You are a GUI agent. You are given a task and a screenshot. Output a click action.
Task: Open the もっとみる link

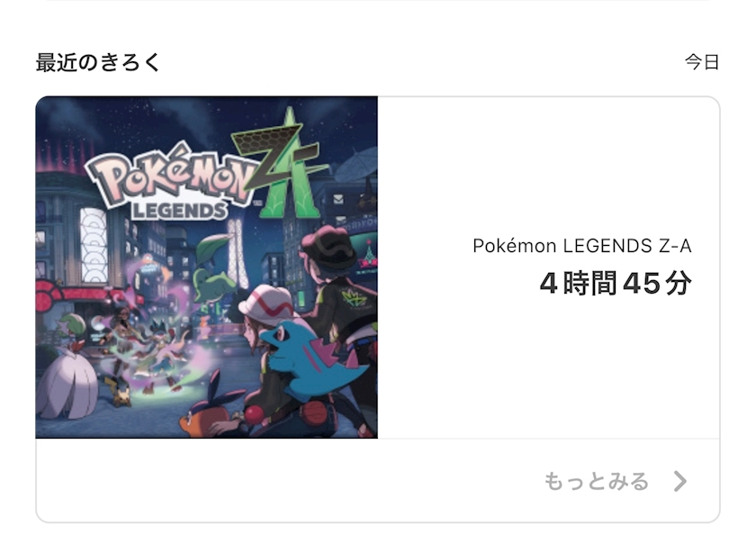pos(597,481)
